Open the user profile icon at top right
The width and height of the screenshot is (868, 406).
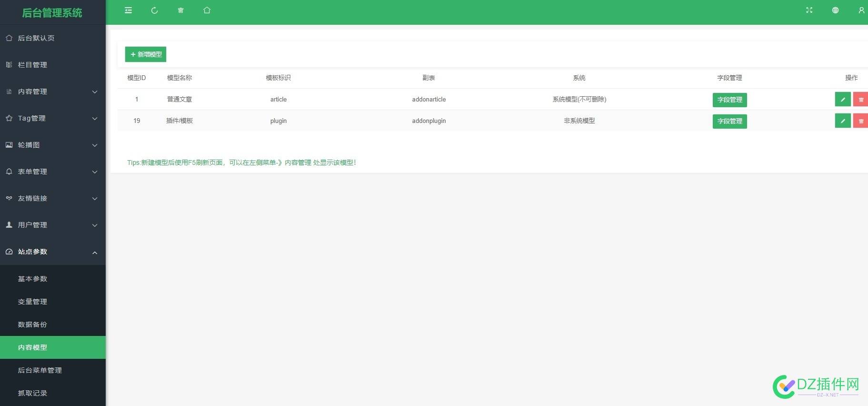(861, 10)
